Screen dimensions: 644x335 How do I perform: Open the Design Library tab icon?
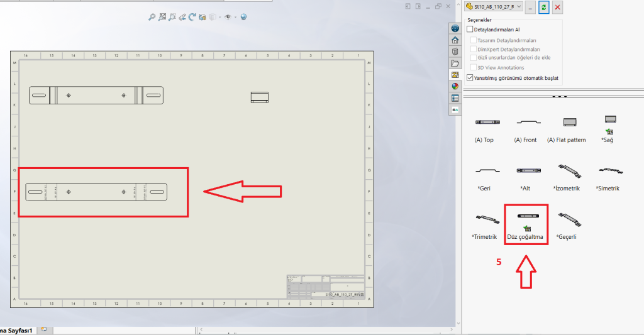455,52
